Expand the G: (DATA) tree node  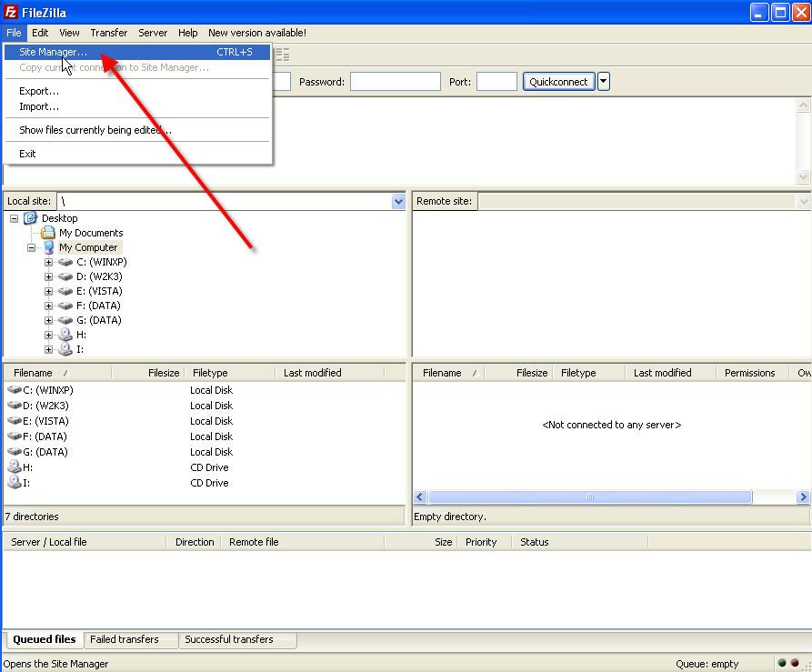click(x=49, y=320)
